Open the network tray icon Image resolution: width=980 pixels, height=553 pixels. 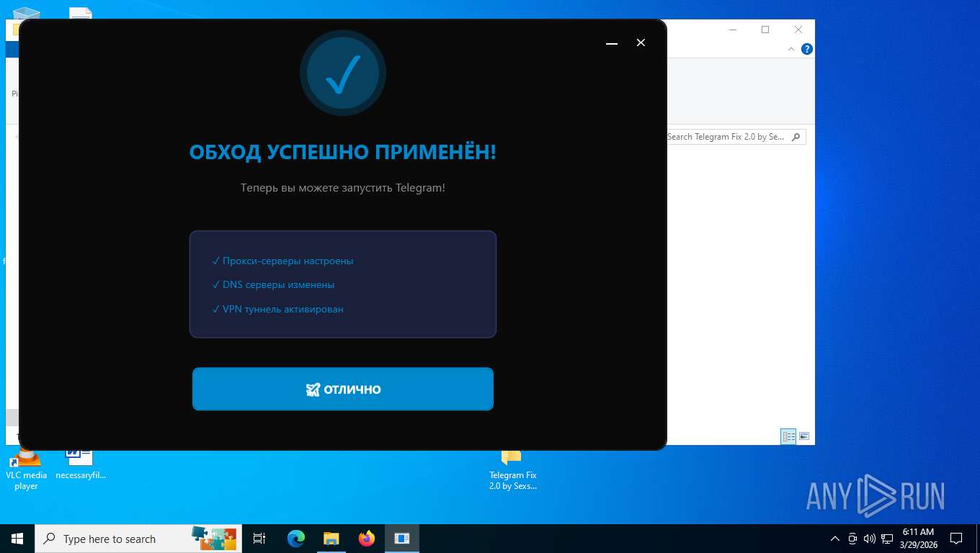887,539
